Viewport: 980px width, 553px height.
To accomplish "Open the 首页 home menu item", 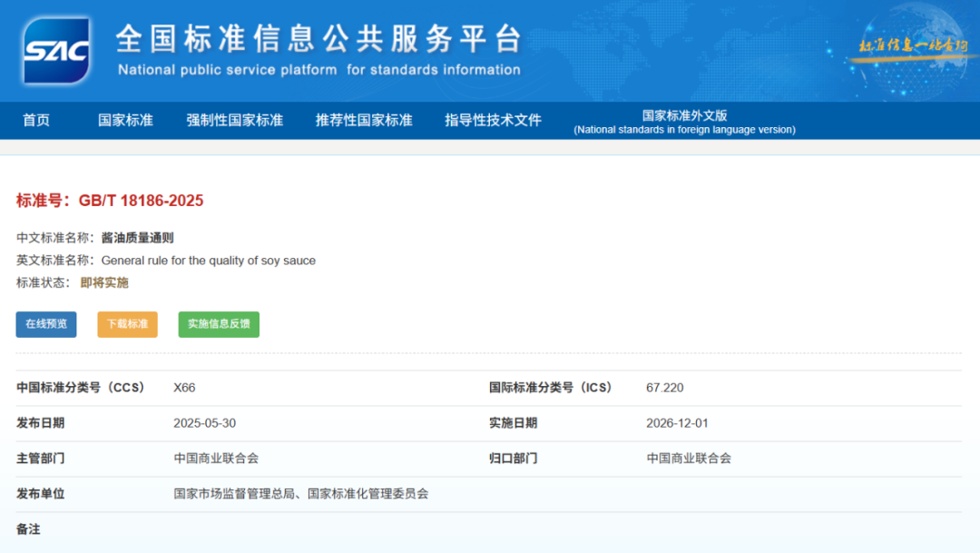I will pos(36,120).
